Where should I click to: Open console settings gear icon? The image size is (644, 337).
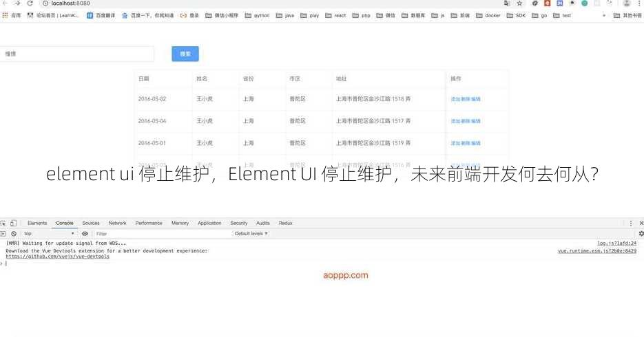pos(641,234)
